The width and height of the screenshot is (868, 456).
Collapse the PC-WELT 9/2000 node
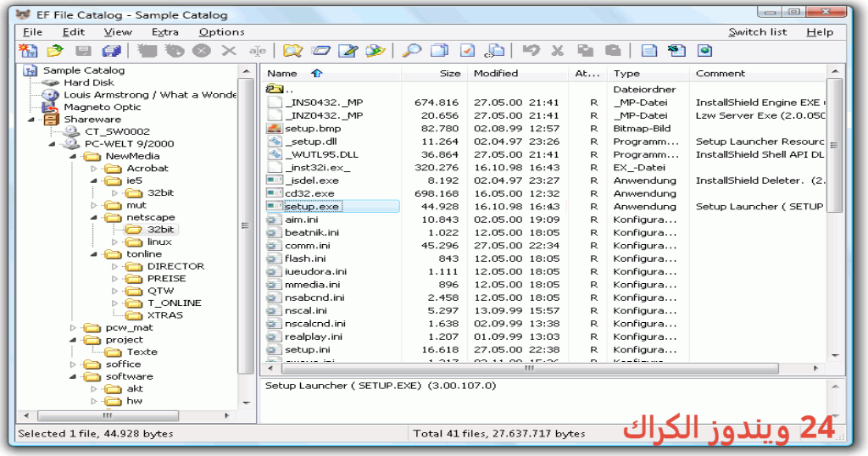(x=52, y=144)
